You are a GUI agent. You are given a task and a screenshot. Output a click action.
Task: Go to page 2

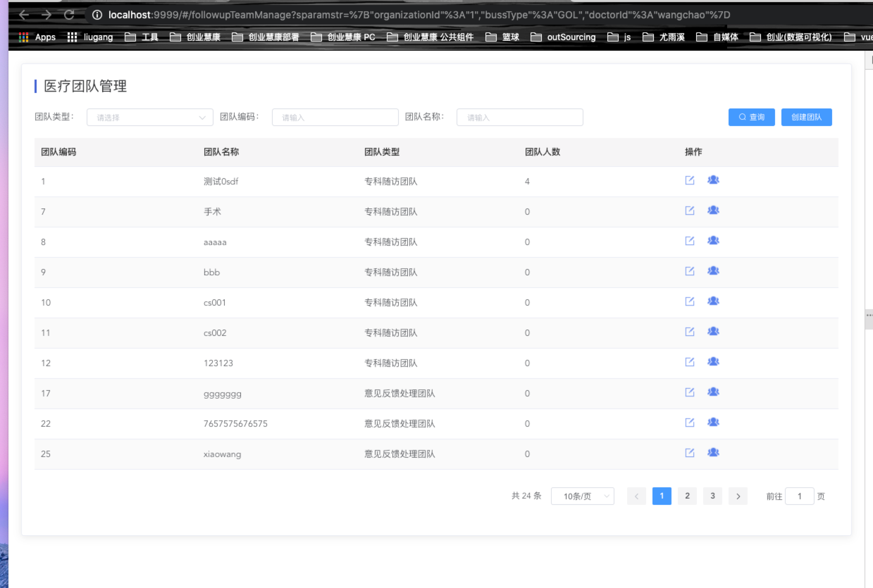click(x=687, y=496)
